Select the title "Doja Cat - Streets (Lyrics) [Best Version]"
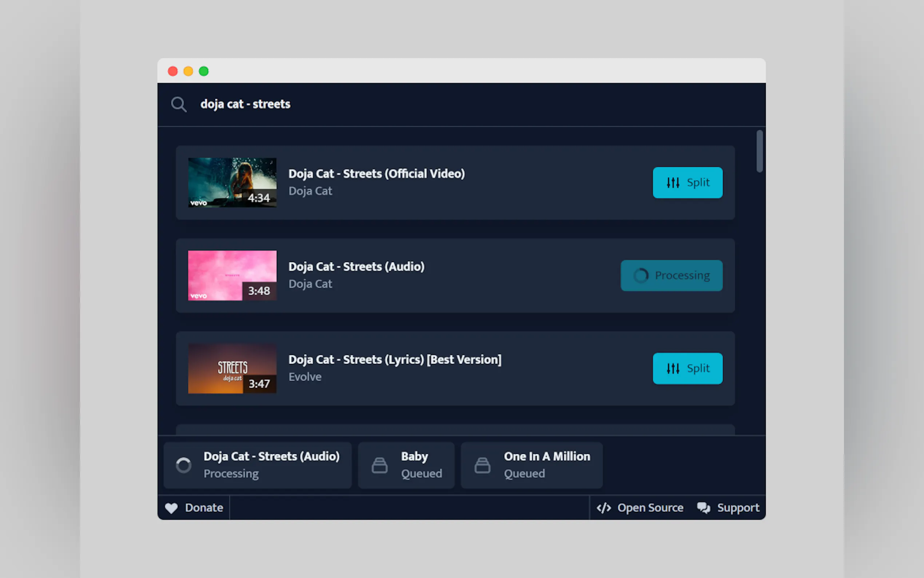This screenshot has width=924, height=578. click(x=395, y=359)
